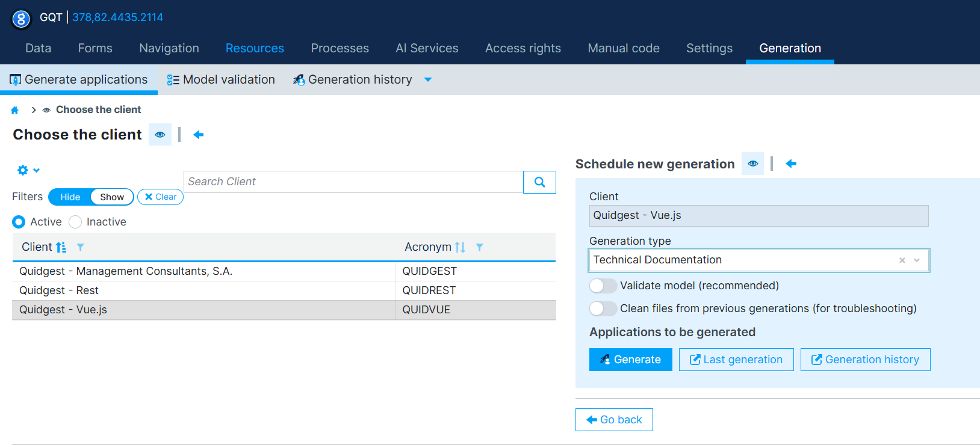Screen dimensions: 980x445
Task: Open the Generation history subtab
Action: 353,79
